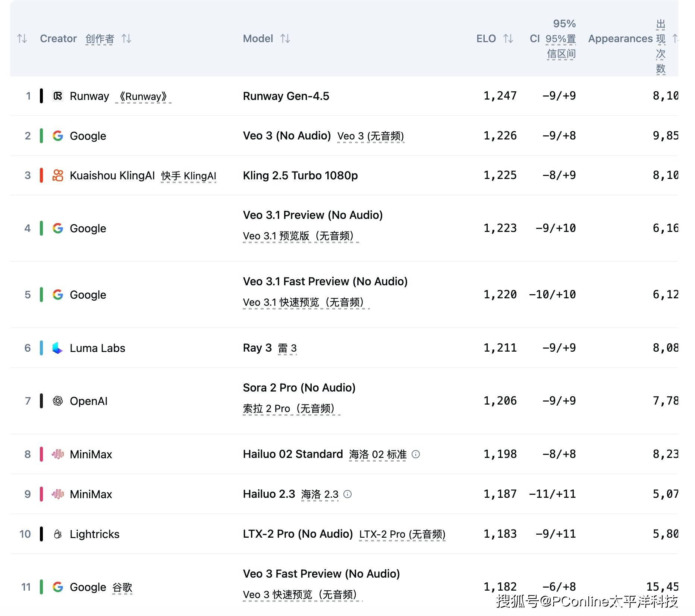695x616 pixels.
Task: Click the Lightricks logo icon
Action: (x=58, y=534)
